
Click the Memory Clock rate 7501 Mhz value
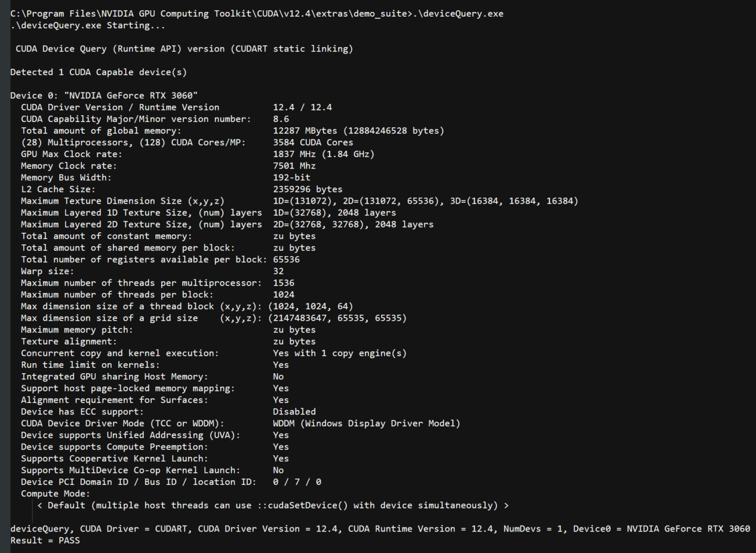coord(294,166)
